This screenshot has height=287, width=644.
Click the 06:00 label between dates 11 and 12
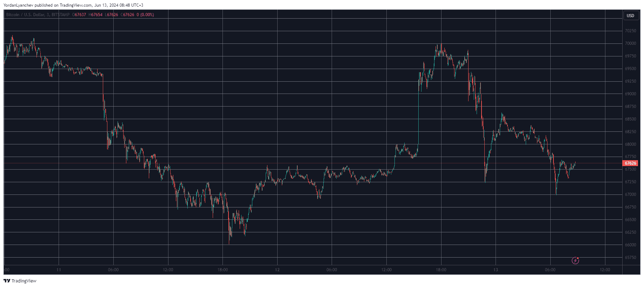click(113, 270)
